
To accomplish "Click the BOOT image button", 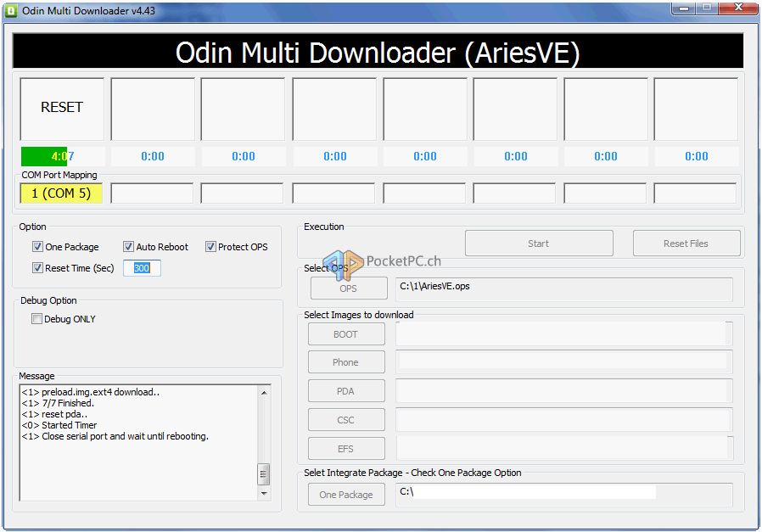I will click(346, 334).
